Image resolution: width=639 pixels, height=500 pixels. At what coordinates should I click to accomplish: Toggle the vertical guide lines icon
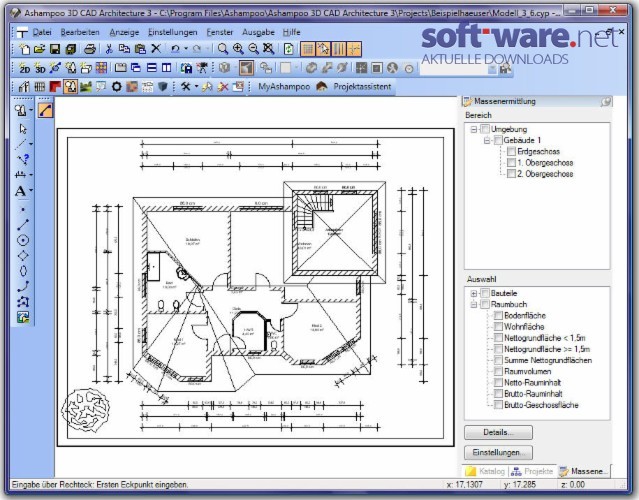click(339, 49)
